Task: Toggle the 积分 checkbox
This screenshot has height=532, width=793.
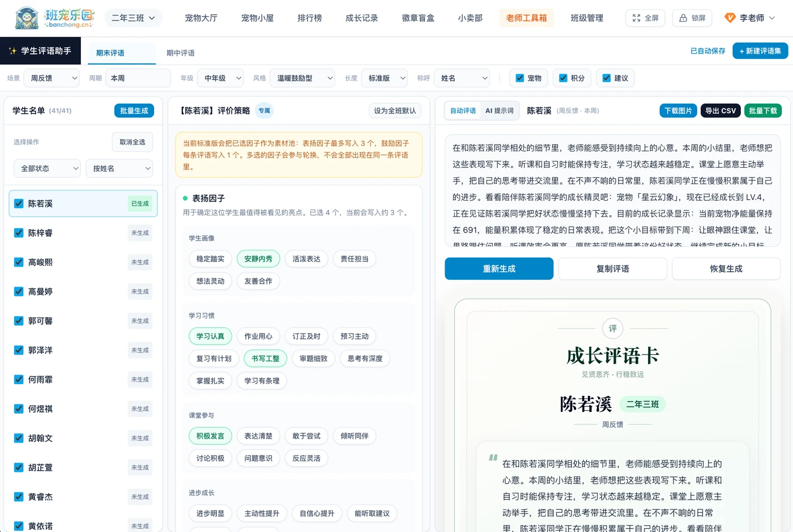Action: point(563,78)
